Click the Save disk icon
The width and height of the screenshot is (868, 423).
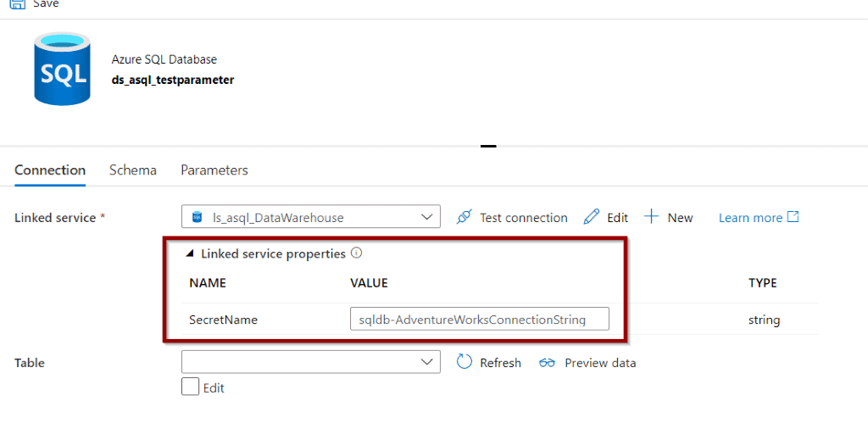coord(17,3)
